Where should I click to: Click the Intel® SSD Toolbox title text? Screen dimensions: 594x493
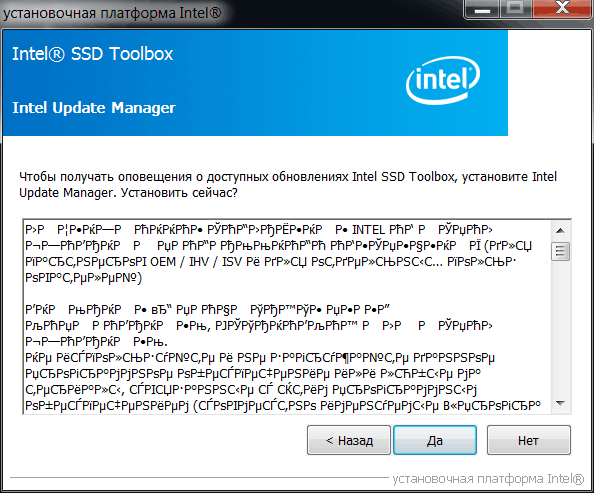(x=93, y=54)
